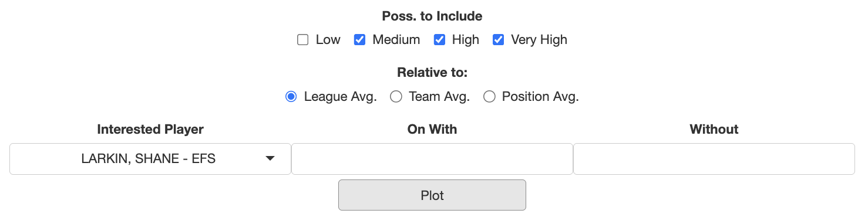Uncheck the Medium possessions checkbox
The image size is (868, 217).
click(x=359, y=40)
